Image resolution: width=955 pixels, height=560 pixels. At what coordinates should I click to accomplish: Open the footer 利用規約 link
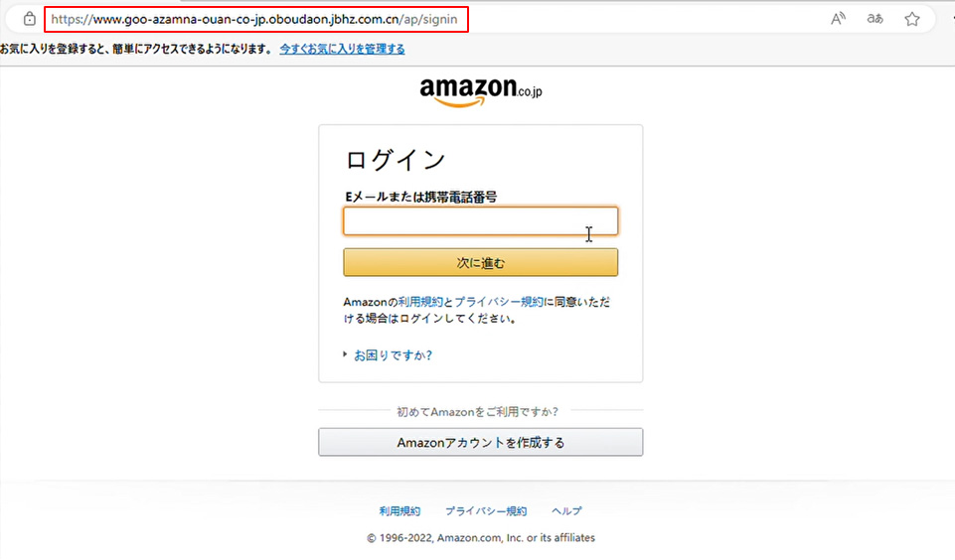click(399, 511)
